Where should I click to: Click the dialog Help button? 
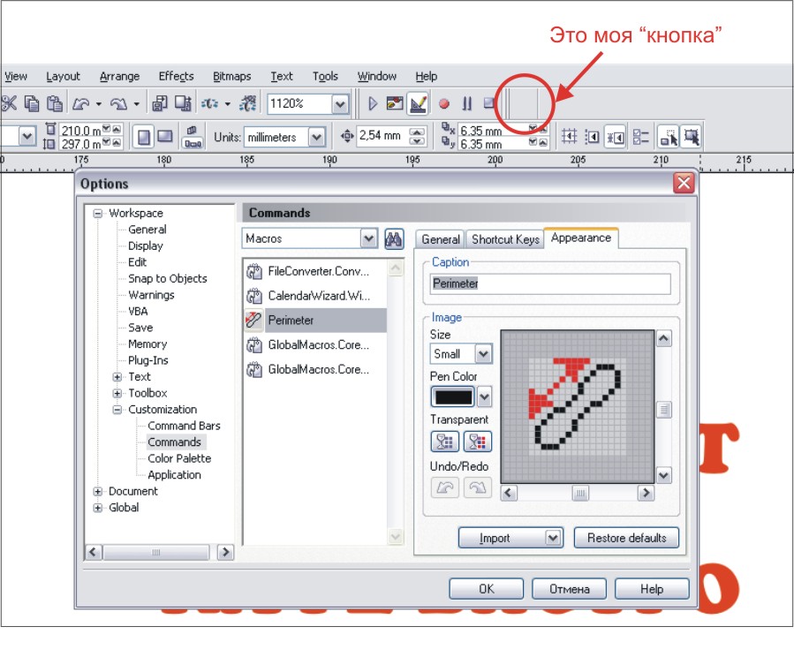pyautogui.click(x=652, y=589)
